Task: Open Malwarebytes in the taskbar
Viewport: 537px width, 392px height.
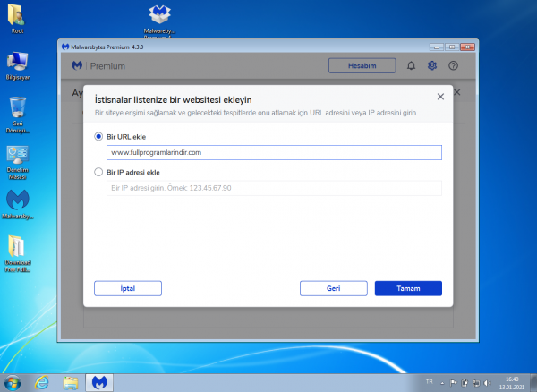Action: (98, 382)
